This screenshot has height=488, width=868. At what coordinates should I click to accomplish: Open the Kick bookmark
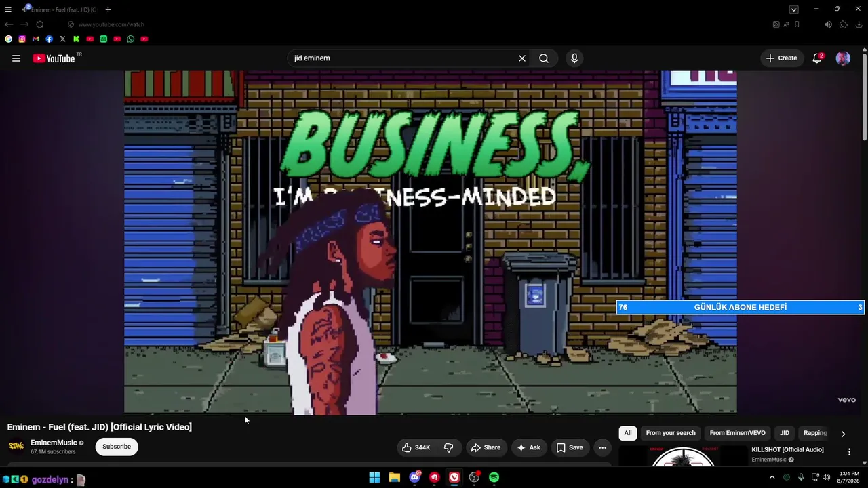pos(77,39)
